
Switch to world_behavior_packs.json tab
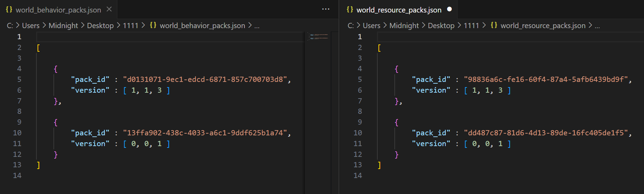[x=58, y=10]
